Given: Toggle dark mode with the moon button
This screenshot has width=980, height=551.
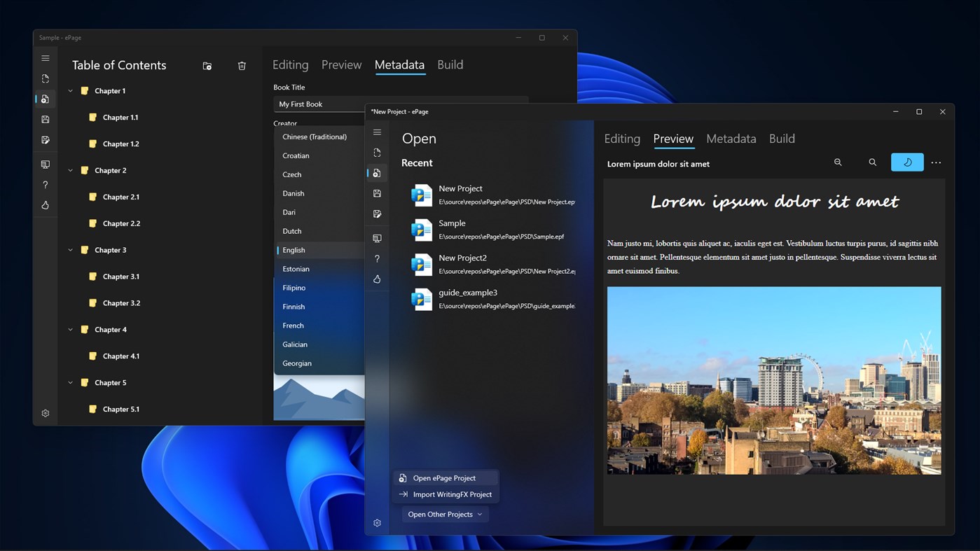Looking at the screenshot, I should pyautogui.click(x=906, y=162).
